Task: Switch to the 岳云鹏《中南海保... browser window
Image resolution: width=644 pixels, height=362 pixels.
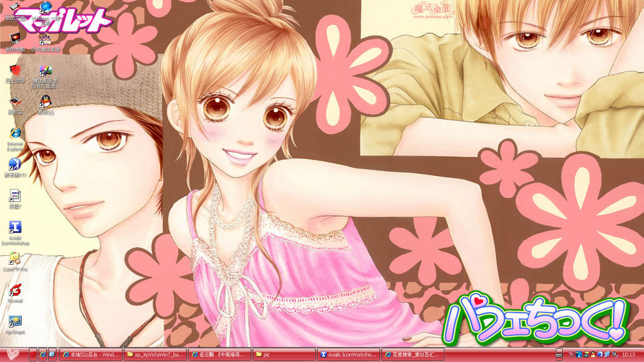Action: (x=220, y=354)
